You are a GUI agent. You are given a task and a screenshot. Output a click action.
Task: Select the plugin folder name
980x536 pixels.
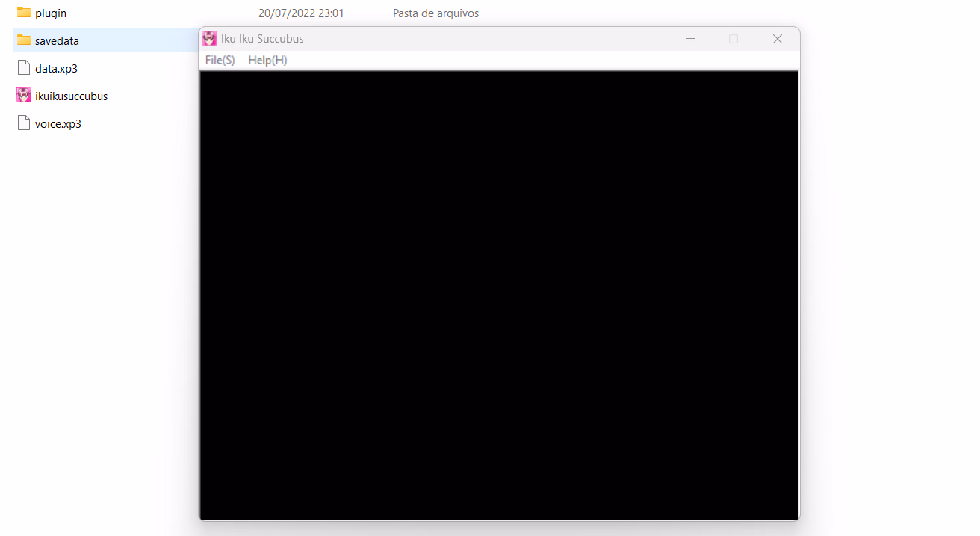coord(51,13)
